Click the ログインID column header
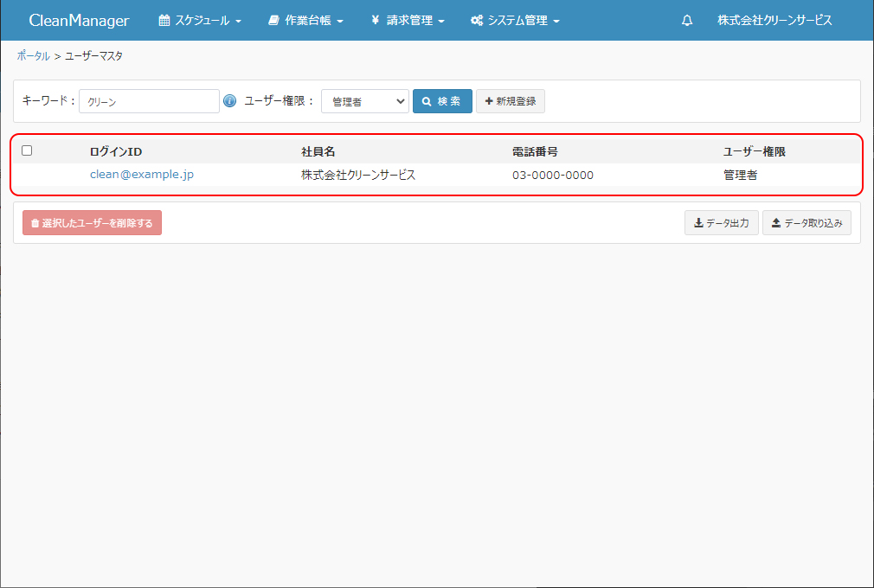The width and height of the screenshot is (874, 588). (x=115, y=152)
